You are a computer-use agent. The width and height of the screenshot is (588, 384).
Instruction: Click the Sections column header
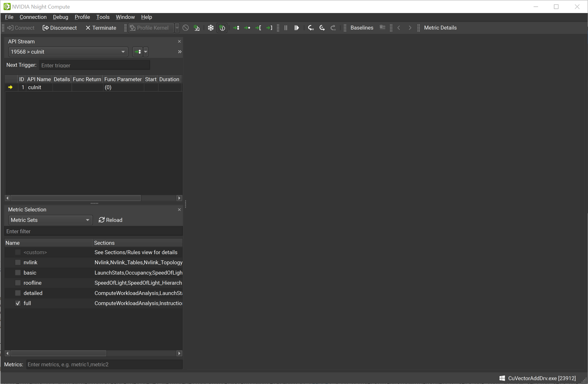[x=137, y=243]
